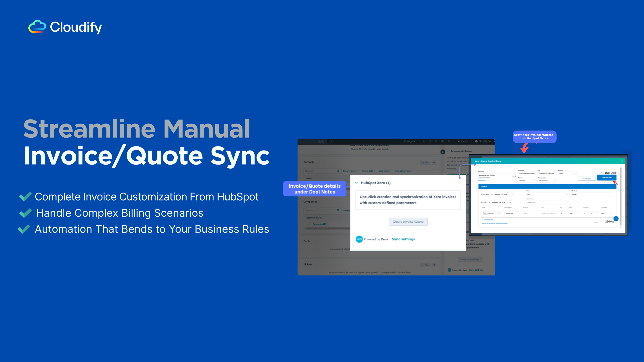This screenshot has height=362, width=644.
Task: Click the Reference field showing Deal #1
Action: [x=592, y=194]
